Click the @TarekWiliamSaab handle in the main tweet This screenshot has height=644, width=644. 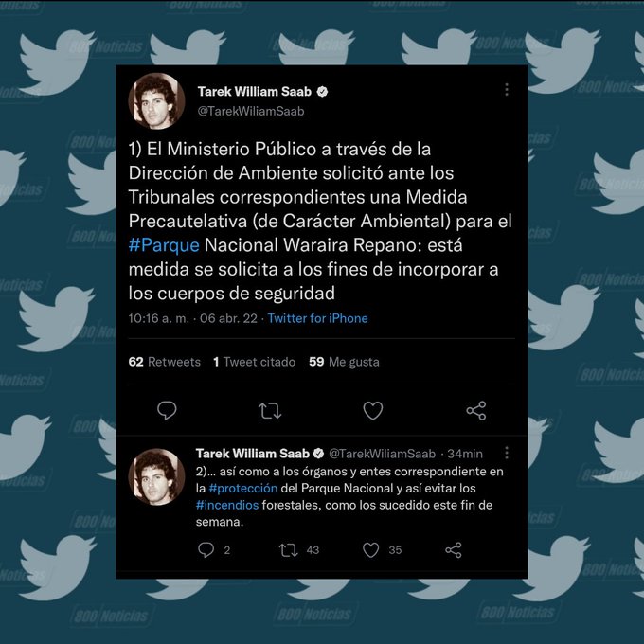pyautogui.click(x=251, y=112)
